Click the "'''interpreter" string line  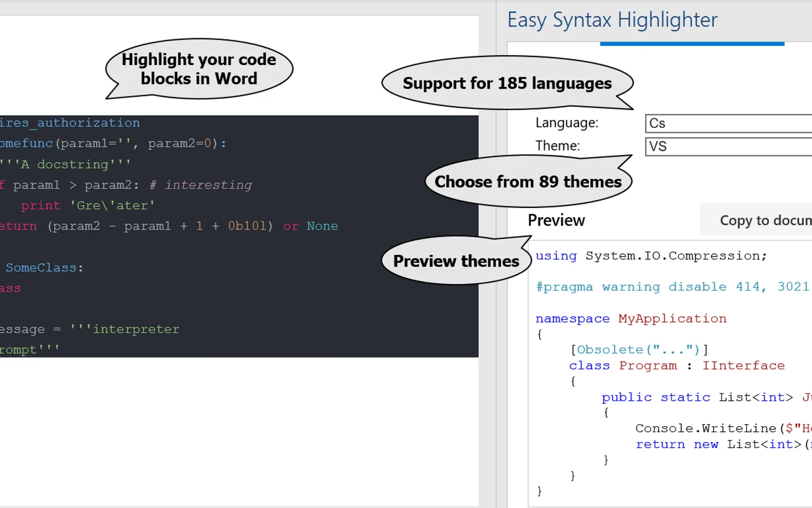(125, 329)
